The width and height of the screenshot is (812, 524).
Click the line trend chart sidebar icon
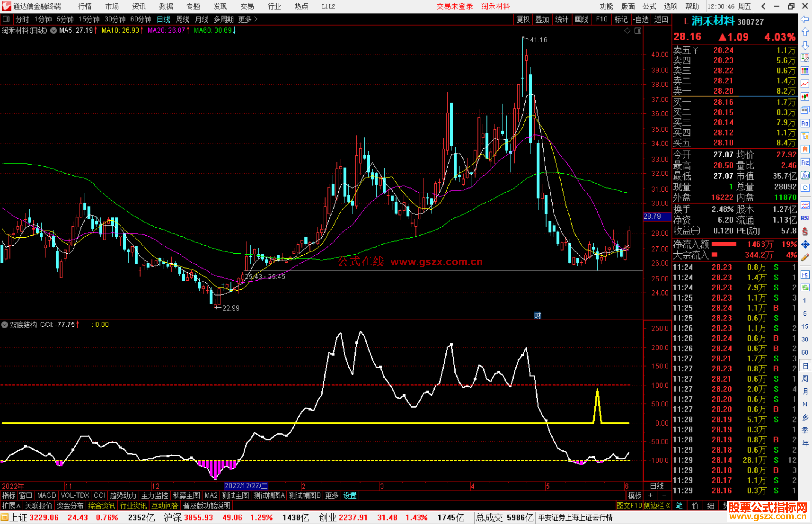pyautogui.click(x=805, y=84)
